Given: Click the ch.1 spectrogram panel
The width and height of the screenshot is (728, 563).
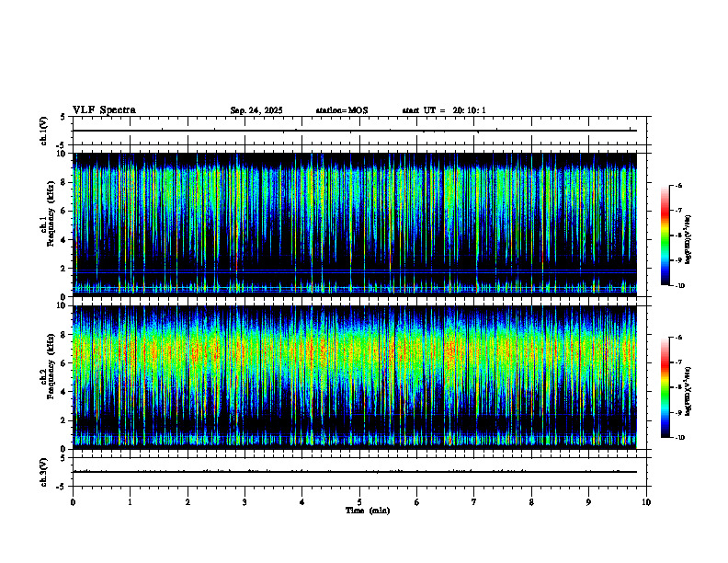Looking at the screenshot, I should (x=355, y=224).
